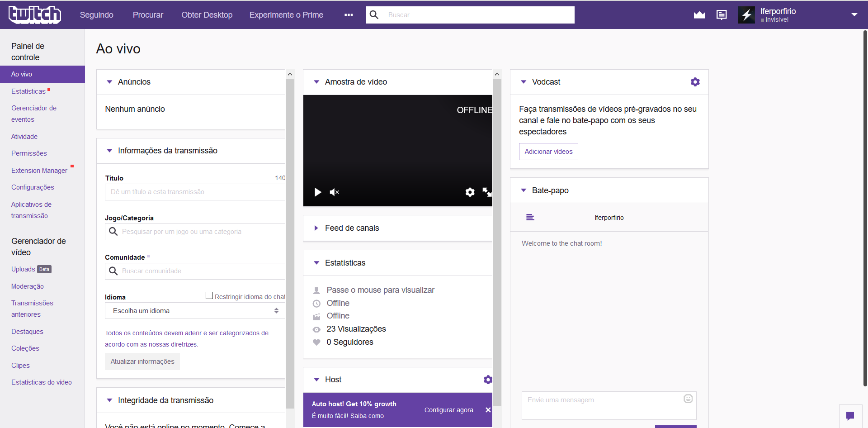
Task: Open Escolha um idioma dropdown
Action: (195, 311)
